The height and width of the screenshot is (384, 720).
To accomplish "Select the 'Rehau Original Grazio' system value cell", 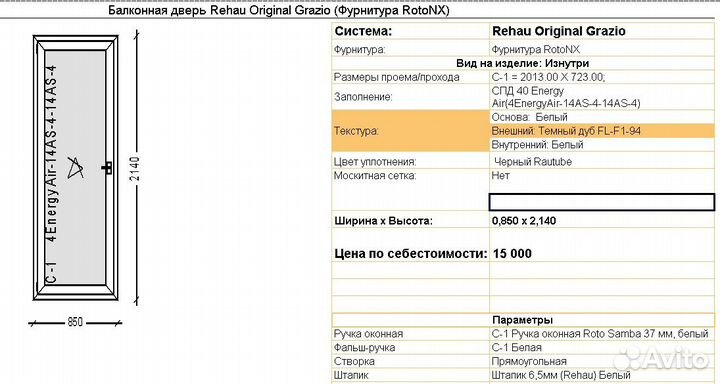I will 602,31.
